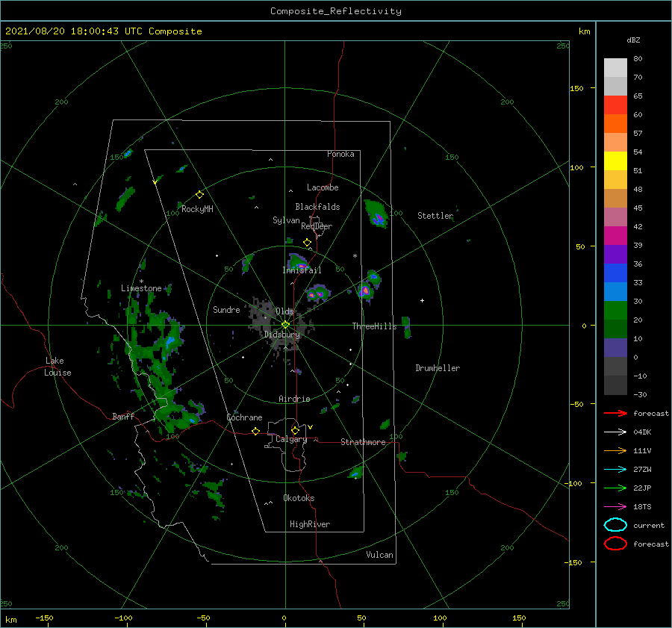Click the Cochrane town label
Screen dimensions: 672x628
point(244,417)
